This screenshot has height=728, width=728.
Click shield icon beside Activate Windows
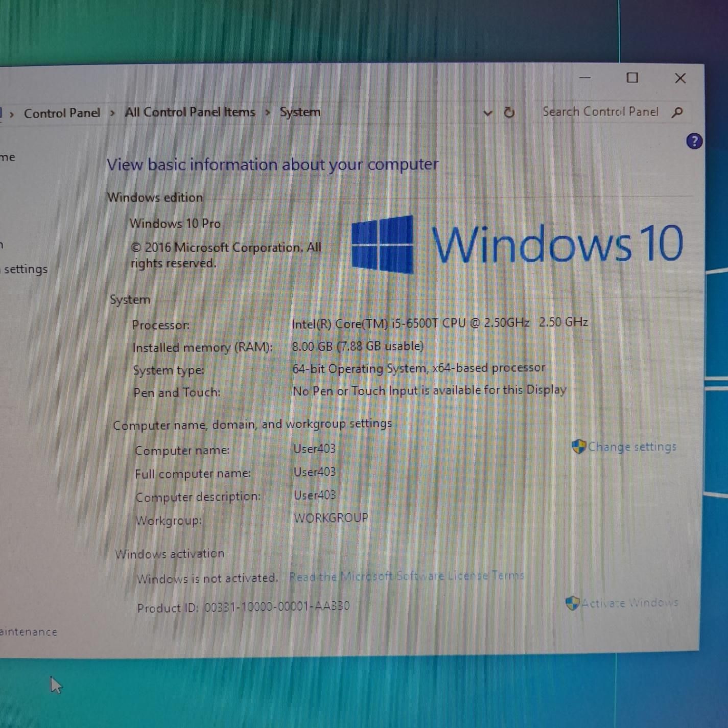tap(573, 603)
